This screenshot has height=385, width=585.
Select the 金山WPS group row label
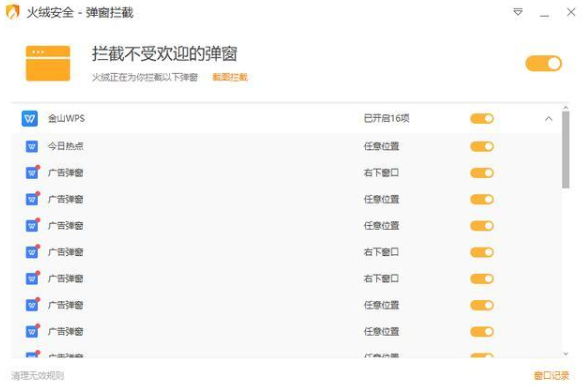pos(66,119)
